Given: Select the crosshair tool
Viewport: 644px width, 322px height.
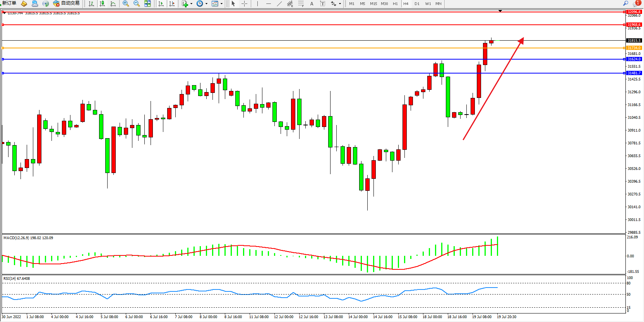Looking at the screenshot, I should point(245,3).
